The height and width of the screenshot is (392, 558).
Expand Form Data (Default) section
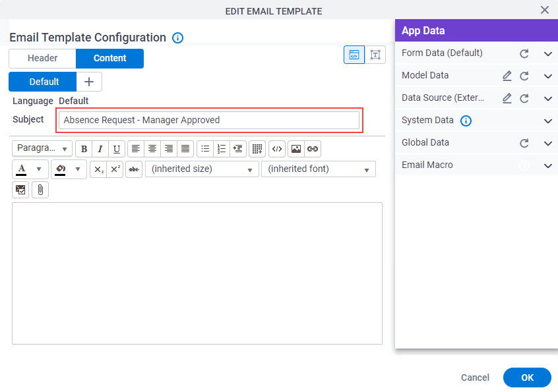548,54
